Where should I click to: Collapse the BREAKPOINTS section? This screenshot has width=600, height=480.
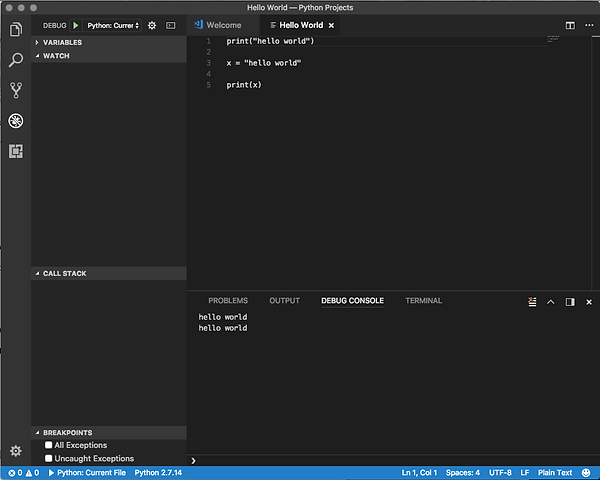(109, 433)
